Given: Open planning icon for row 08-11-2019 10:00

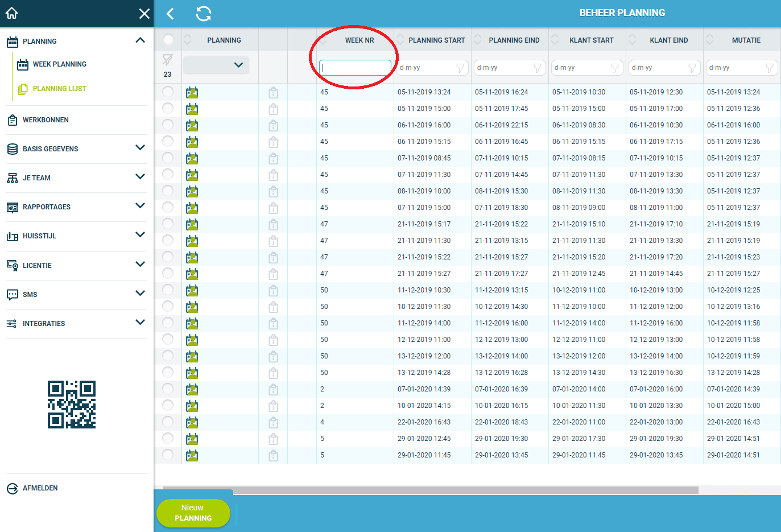Looking at the screenshot, I should tap(192, 191).
